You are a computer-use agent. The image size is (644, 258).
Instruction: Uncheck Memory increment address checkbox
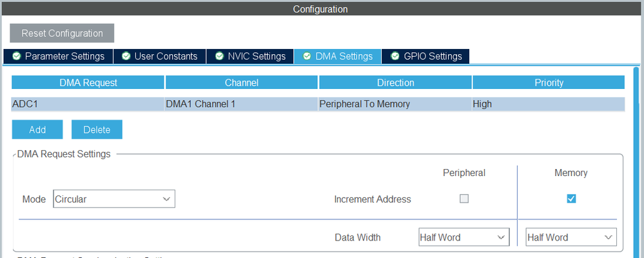coord(571,199)
